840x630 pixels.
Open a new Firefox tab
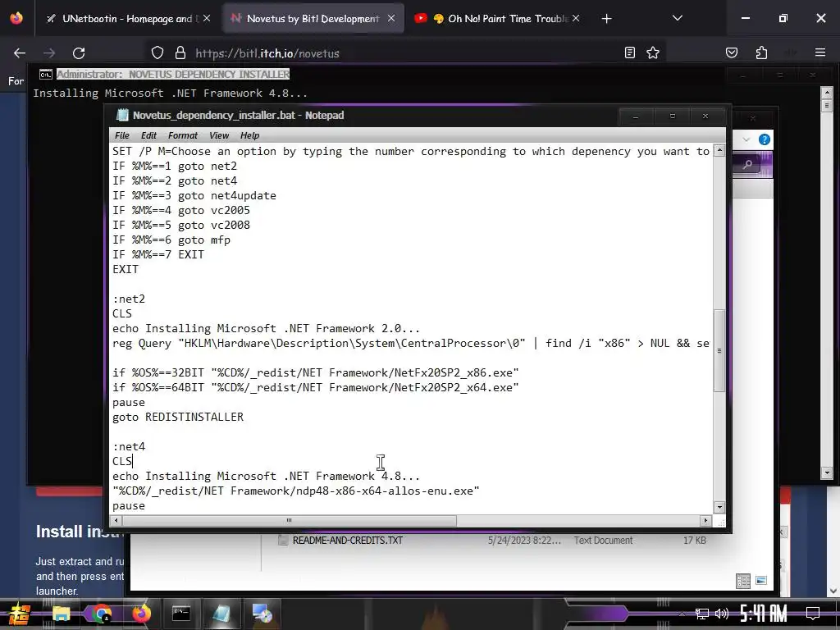pyautogui.click(x=606, y=19)
